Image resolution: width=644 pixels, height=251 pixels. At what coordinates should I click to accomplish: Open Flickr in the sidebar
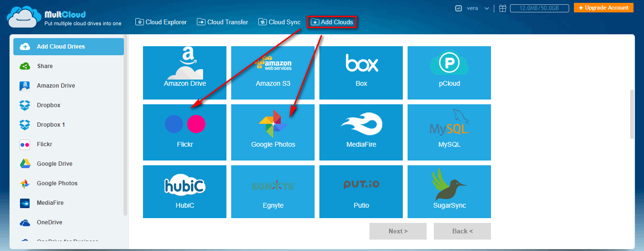click(69, 144)
